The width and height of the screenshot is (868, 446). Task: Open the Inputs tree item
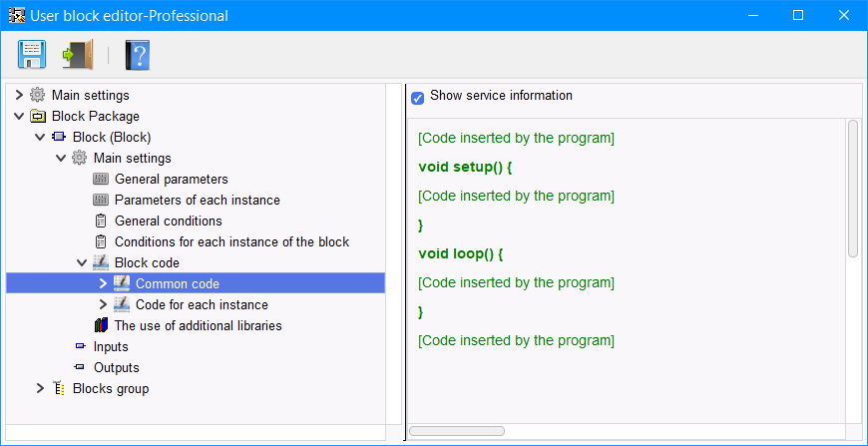[x=111, y=346]
